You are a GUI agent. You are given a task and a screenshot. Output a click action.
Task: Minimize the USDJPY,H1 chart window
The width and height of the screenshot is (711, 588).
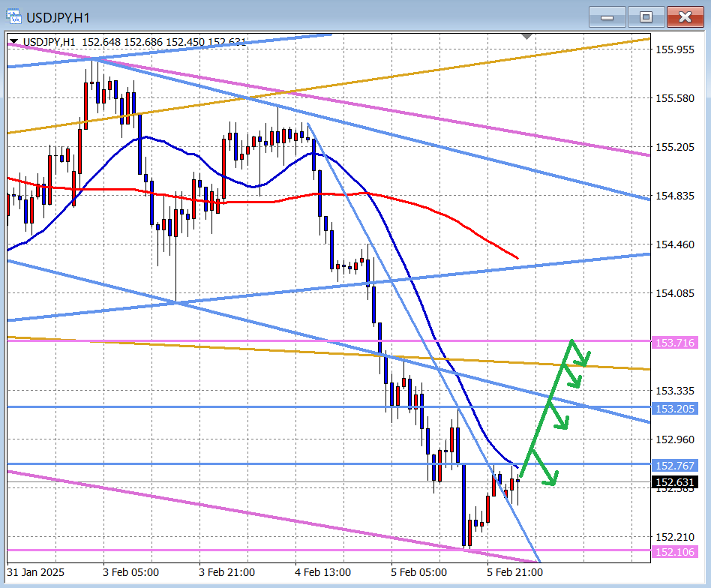pos(607,16)
